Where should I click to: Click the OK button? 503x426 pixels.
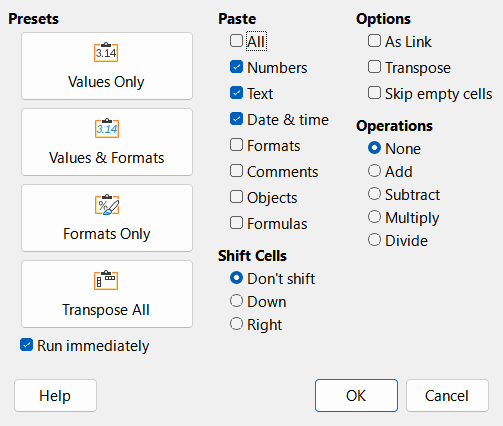pos(356,396)
